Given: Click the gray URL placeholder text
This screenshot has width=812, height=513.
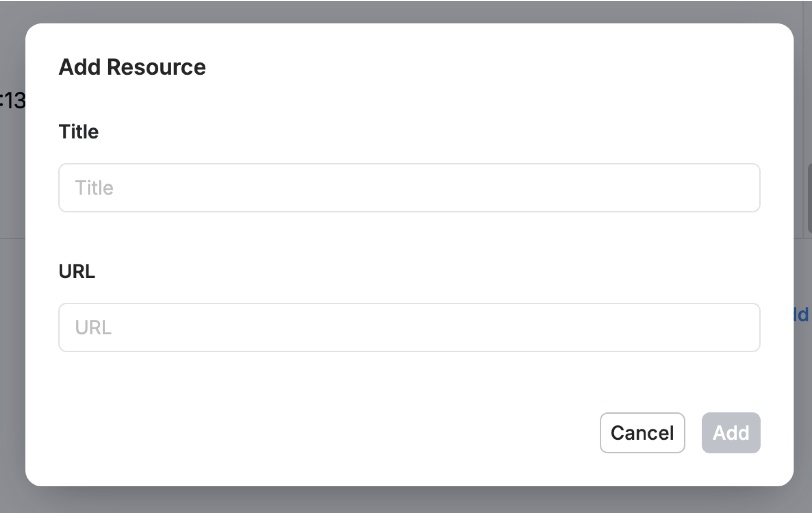Looking at the screenshot, I should pos(93,328).
